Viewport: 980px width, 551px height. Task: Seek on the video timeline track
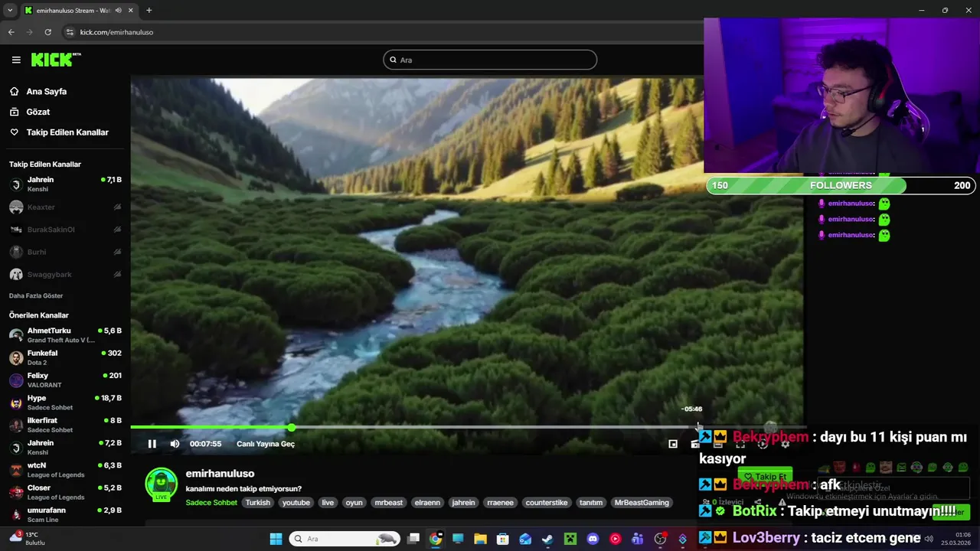467,427
